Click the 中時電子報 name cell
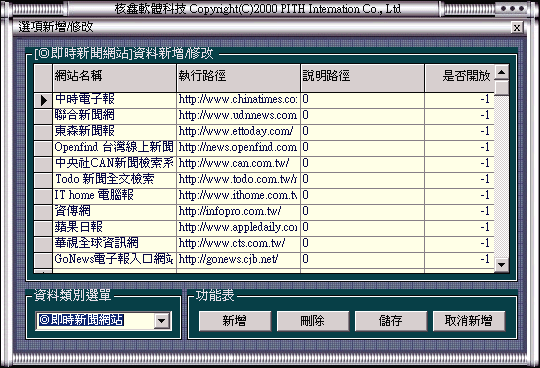Image resolution: width=540 pixels, height=368 pixels. [114, 100]
